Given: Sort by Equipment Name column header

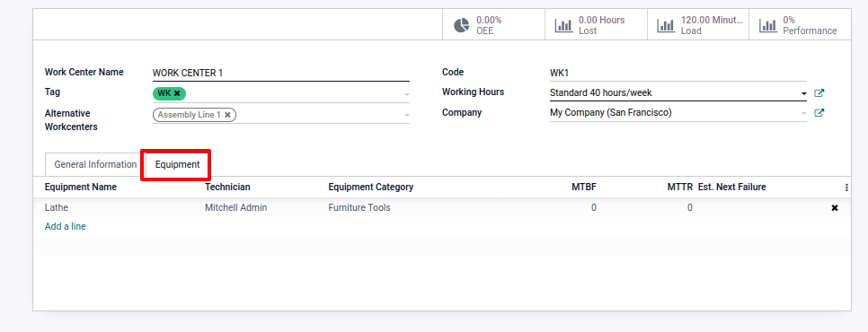Looking at the screenshot, I should pos(81,187).
